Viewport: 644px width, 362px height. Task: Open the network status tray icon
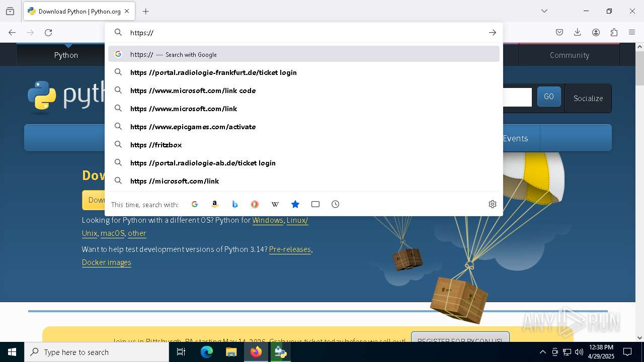coord(567,352)
